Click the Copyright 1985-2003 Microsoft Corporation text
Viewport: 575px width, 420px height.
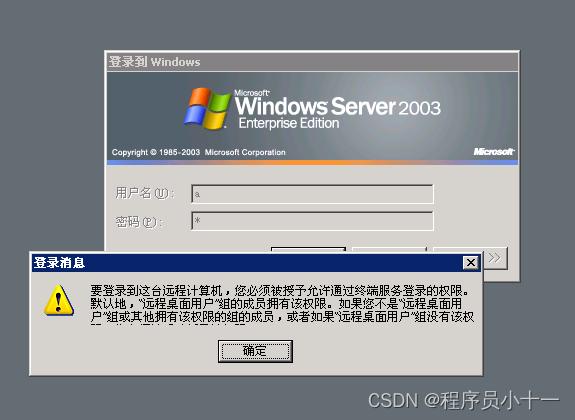198,152
